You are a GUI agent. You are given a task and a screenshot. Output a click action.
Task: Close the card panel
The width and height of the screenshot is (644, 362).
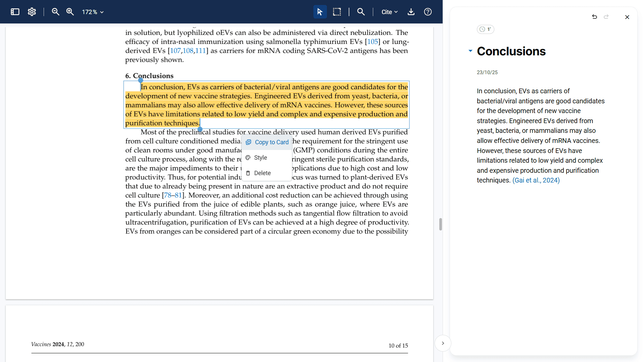click(x=627, y=17)
